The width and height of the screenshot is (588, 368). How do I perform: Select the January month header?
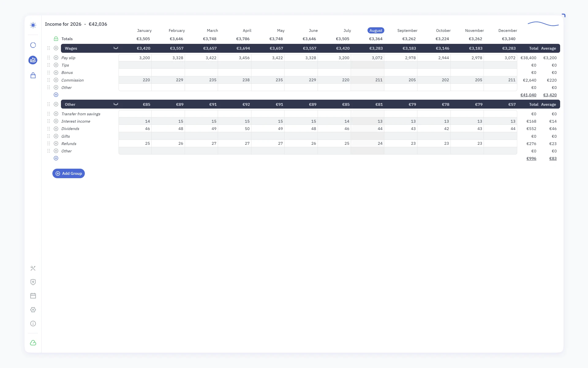pos(144,30)
